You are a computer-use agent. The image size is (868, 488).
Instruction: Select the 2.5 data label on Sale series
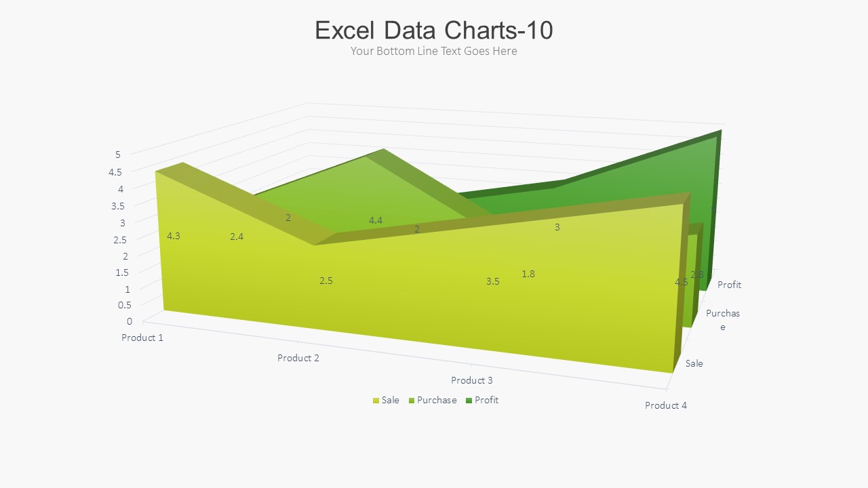326,281
